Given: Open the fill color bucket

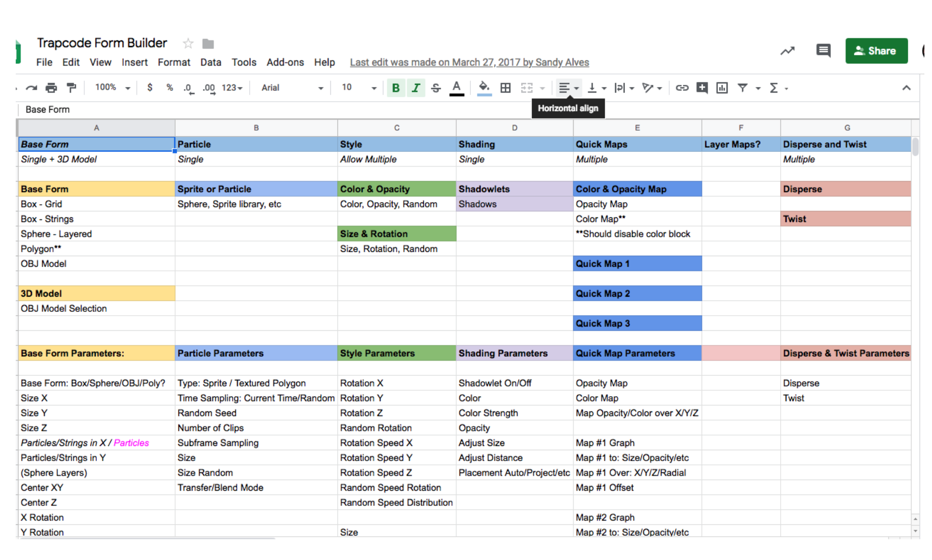Looking at the screenshot, I should [484, 88].
